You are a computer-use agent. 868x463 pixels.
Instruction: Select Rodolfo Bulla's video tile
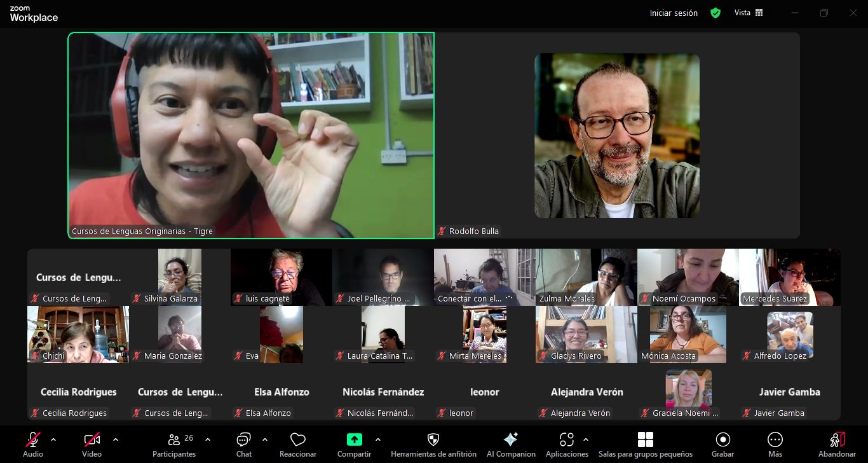(617, 135)
